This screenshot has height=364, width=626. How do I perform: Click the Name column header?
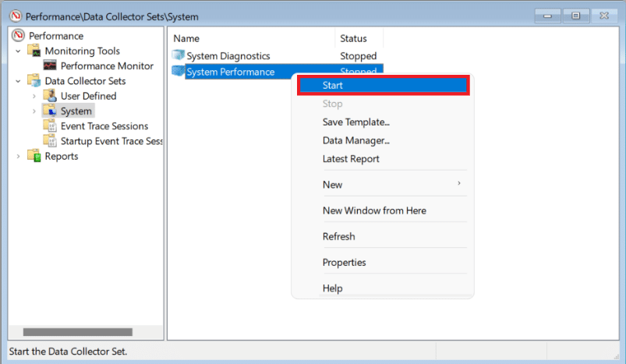187,38
